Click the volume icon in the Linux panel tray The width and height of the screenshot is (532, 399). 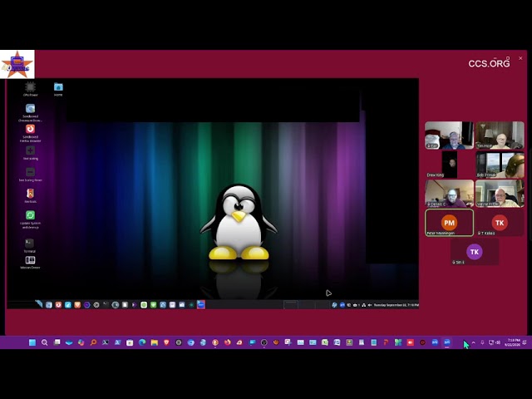369,305
